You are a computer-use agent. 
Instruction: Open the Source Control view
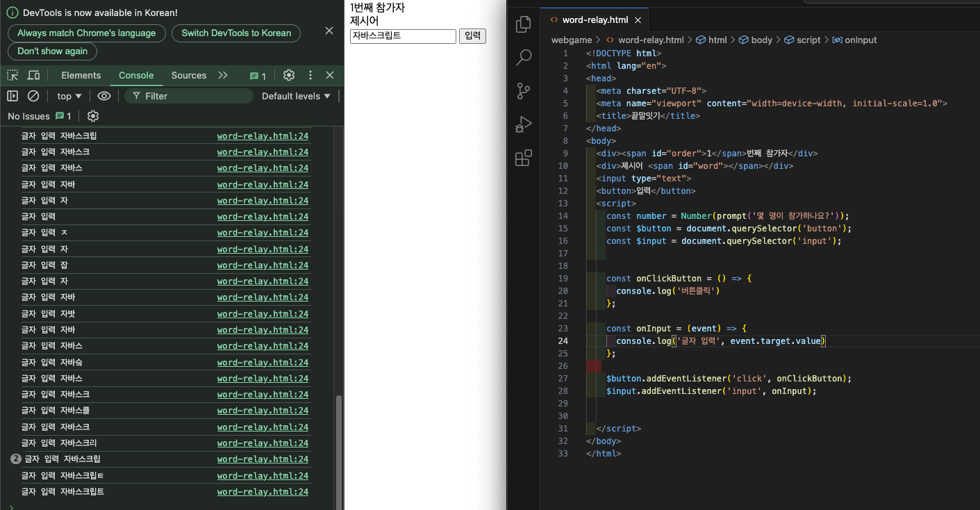(524, 90)
